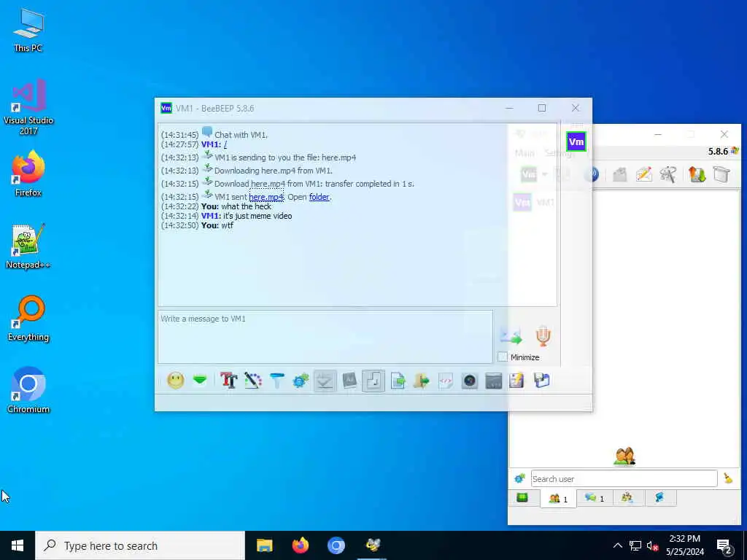Click the microphone voice message icon
747x560 pixels.
[x=543, y=335]
